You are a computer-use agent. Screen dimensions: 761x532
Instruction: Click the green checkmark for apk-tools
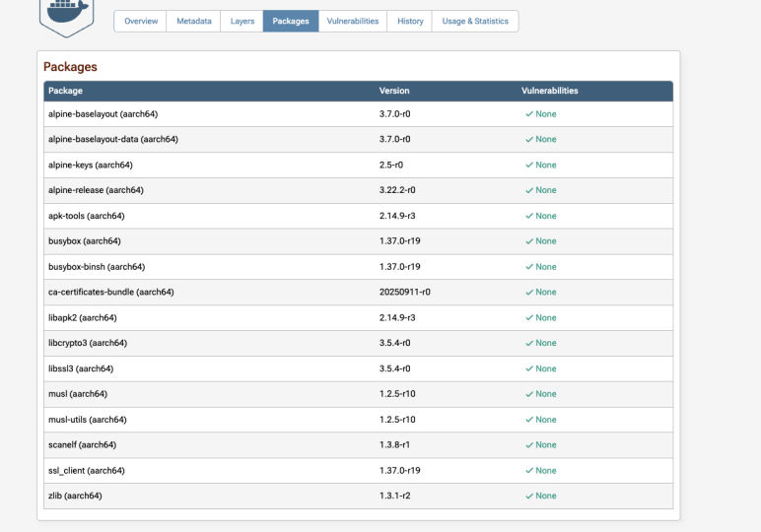tap(529, 216)
